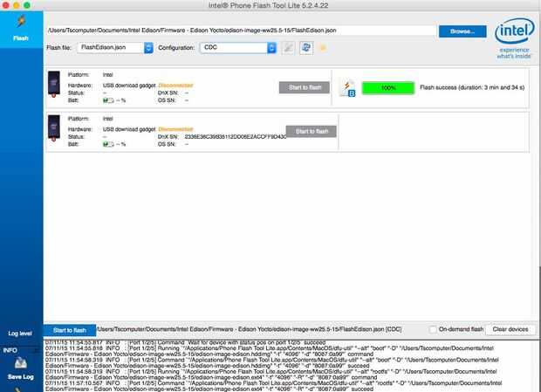541x392 pixels.
Task: Click the second device's Disconnected status text
Action: (175, 129)
